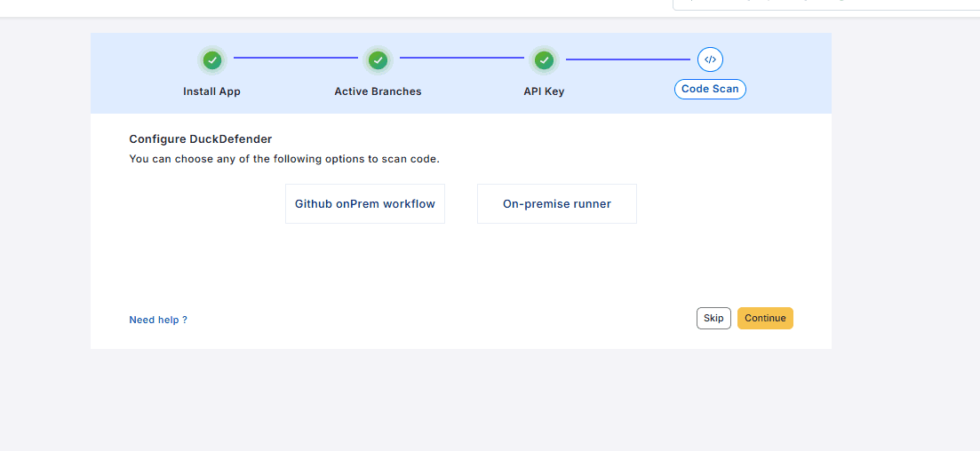The width and height of the screenshot is (980, 451).
Task: Click the Install App green checkmark icon
Action: 211,60
